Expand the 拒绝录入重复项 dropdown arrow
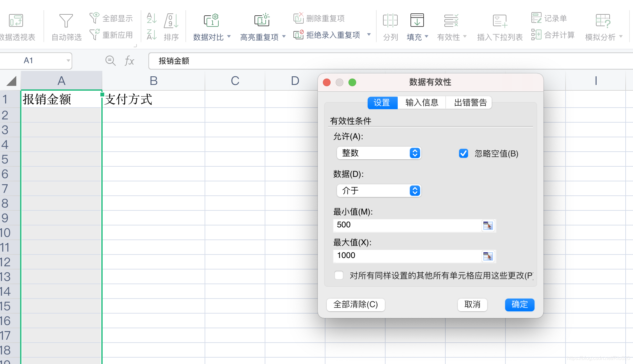 [x=369, y=34]
